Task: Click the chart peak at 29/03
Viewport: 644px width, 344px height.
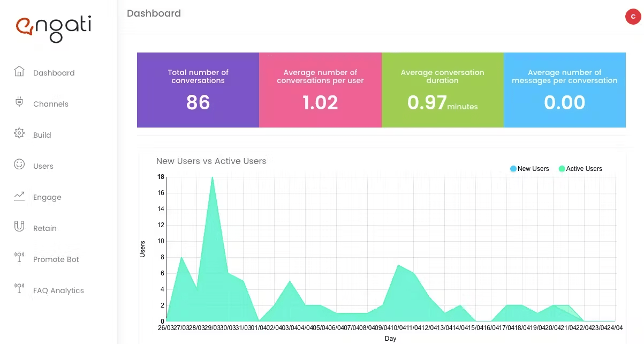Action: click(213, 177)
